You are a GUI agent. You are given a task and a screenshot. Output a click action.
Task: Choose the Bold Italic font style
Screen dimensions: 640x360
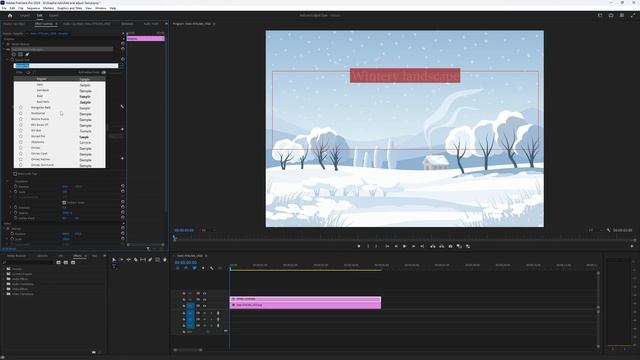tap(43, 102)
